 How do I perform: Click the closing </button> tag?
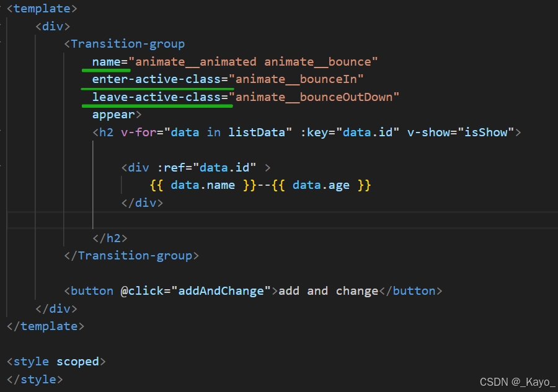tap(410, 291)
